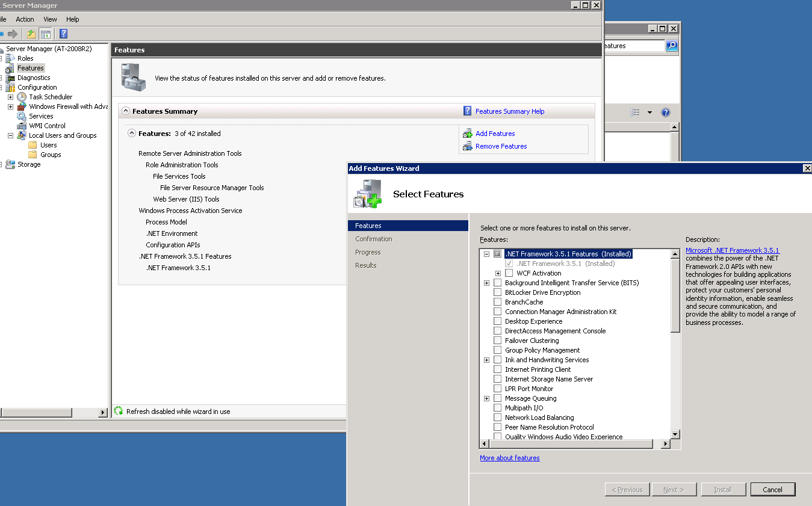Viewport: 812px width, 506px height.
Task: Open the Action menu
Action: click(x=25, y=19)
